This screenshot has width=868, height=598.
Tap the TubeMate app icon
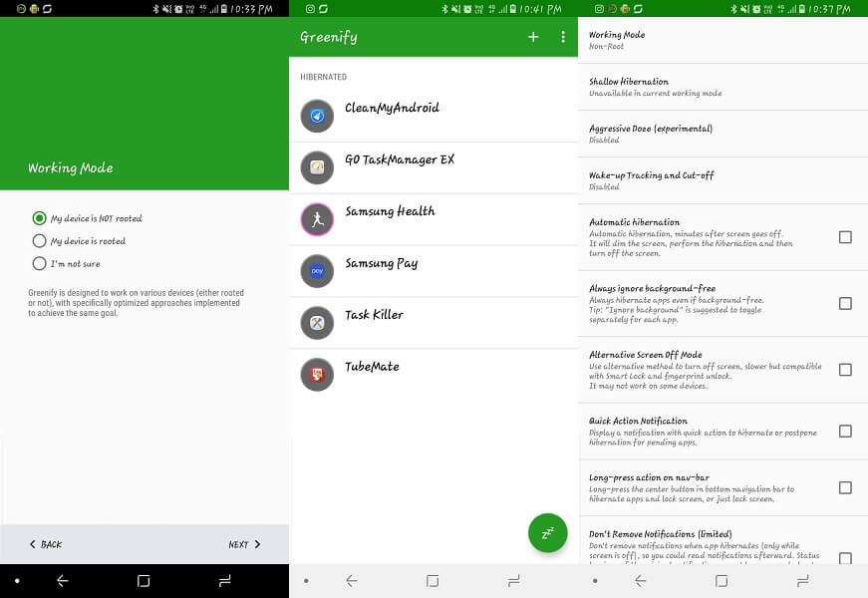(x=317, y=375)
